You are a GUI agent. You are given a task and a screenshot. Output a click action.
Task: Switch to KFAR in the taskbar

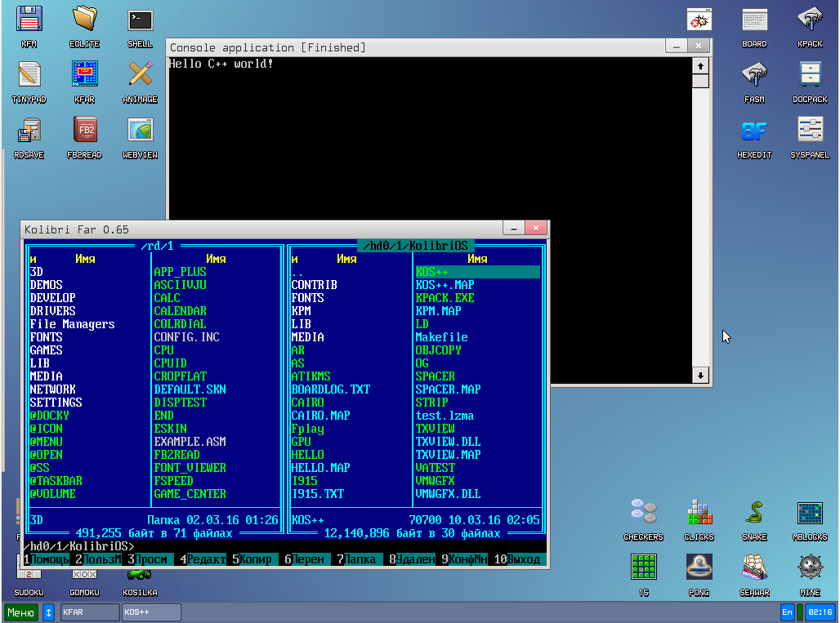(x=88, y=612)
